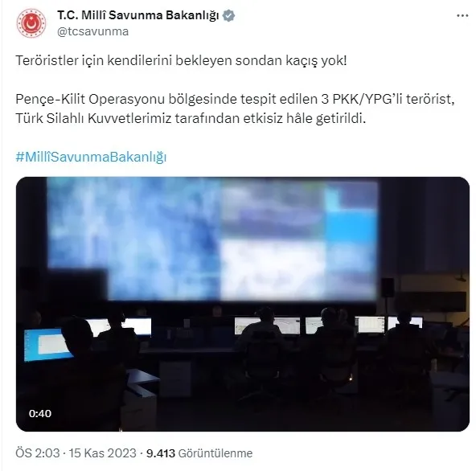Click the Pençe-Kilit Operasyonu sentence line
The height and width of the screenshot is (471, 476).
(235, 99)
